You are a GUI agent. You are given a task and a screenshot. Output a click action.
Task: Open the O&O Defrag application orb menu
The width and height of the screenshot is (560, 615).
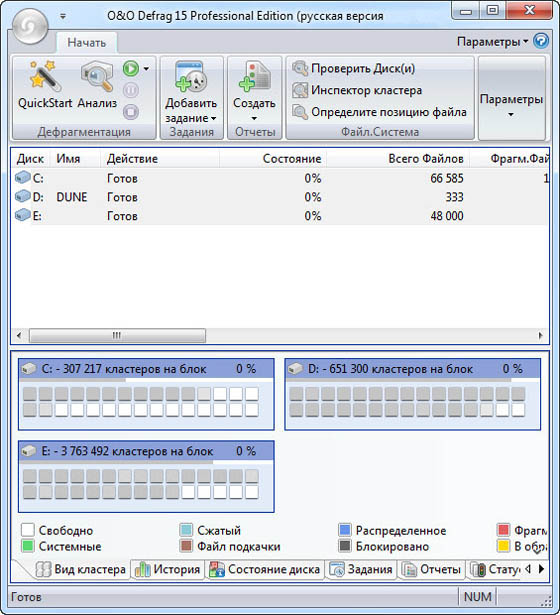coord(30,26)
